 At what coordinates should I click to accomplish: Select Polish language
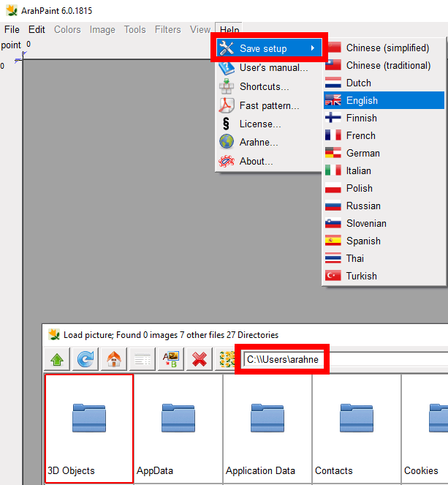[x=384, y=188]
